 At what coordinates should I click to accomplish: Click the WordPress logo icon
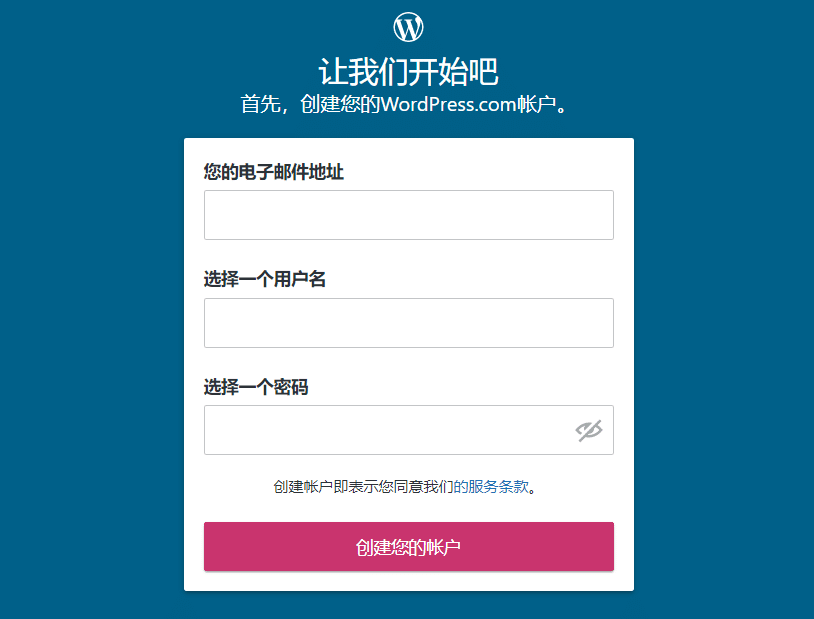[408, 27]
